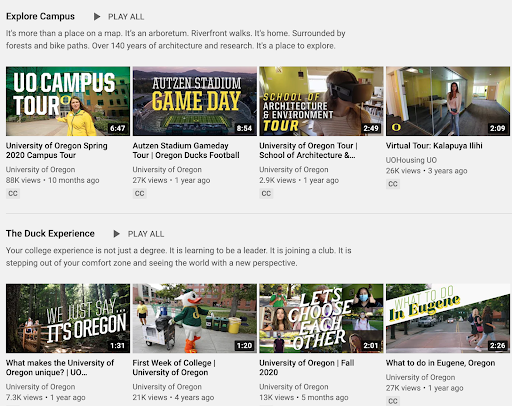Open the We Just Say It's Oregon thumbnail
The height and width of the screenshot is (406, 512).
click(68, 318)
